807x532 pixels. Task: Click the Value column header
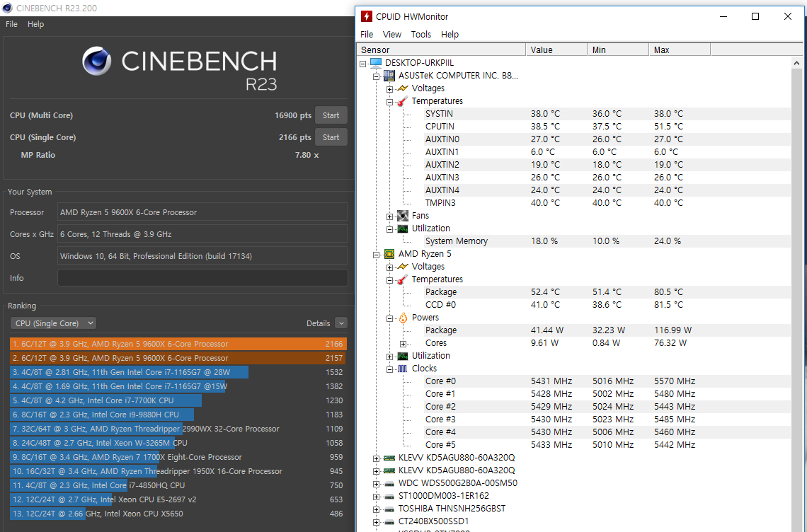pyautogui.click(x=556, y=50)
